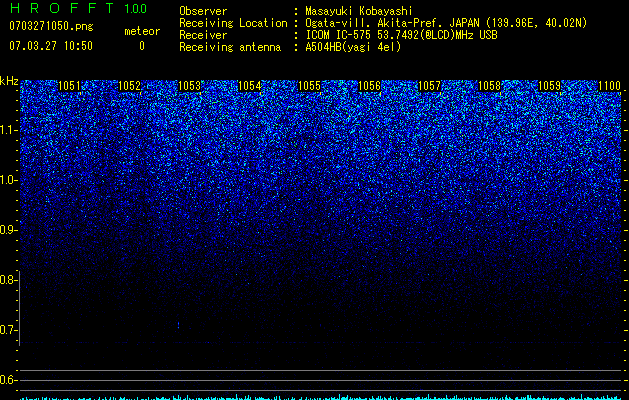Click the 1051 time marker
This screenshot has height=400, width=629.
tap(69, 86)
